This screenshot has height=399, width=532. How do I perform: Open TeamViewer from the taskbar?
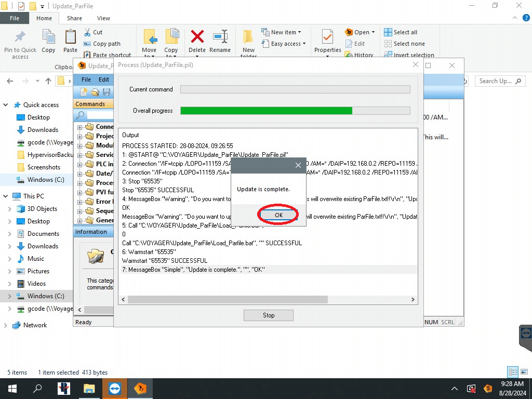click(114, 388)
